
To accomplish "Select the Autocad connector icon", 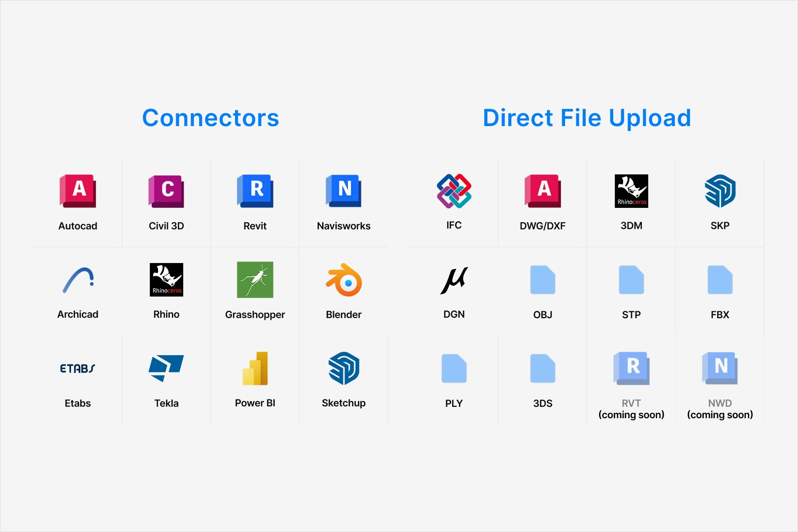I will tap(77, 191).
